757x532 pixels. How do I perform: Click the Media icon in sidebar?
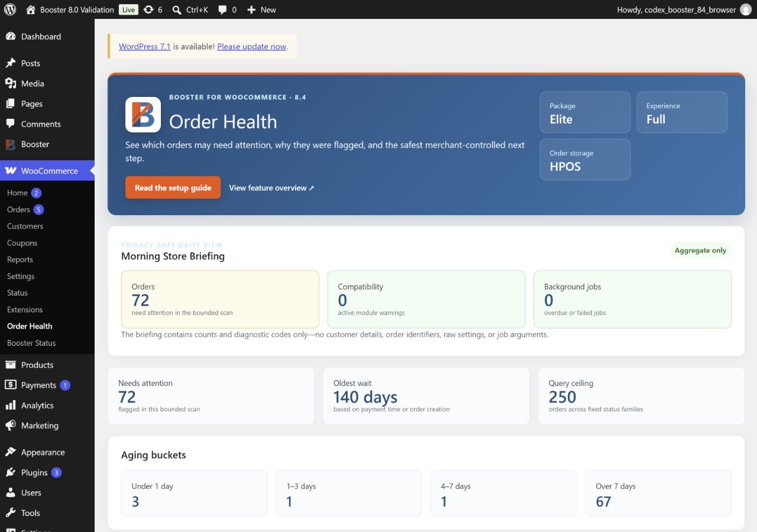(11, 83)
